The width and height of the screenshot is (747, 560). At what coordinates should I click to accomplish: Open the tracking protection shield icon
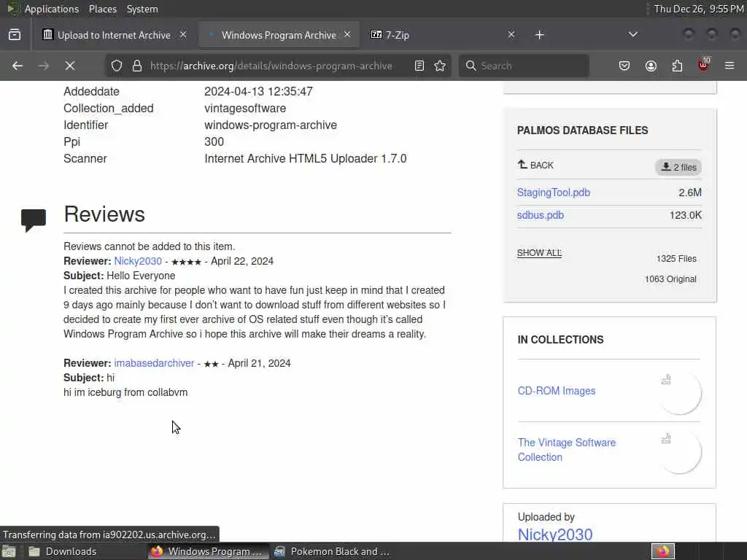pyautogui.click(x=117, y=66)
